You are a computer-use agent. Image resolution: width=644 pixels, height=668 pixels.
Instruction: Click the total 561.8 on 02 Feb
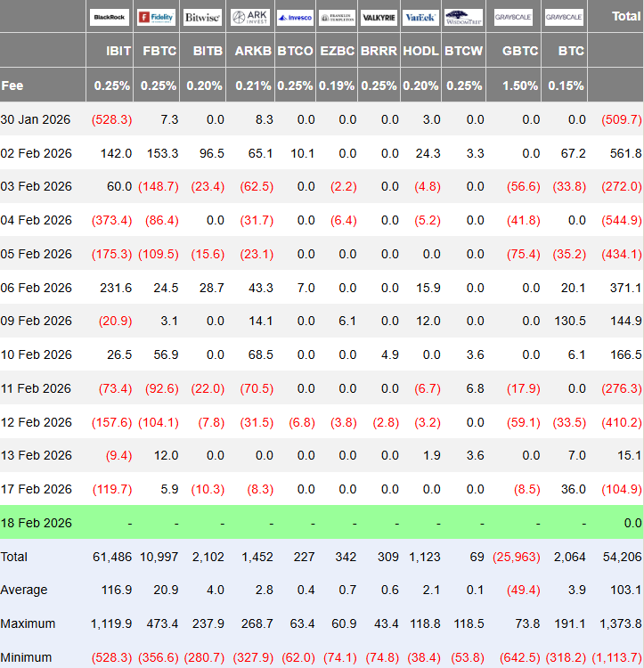[x=625, y=153]
